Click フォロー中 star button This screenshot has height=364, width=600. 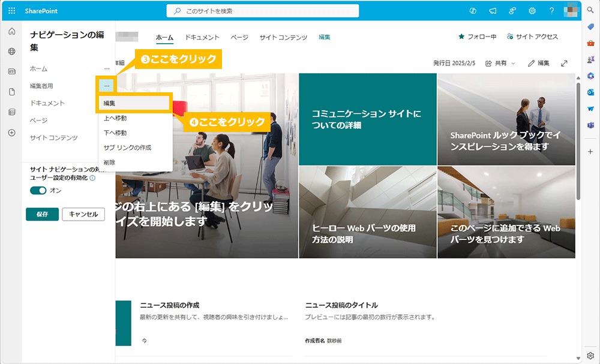[477, 37]
